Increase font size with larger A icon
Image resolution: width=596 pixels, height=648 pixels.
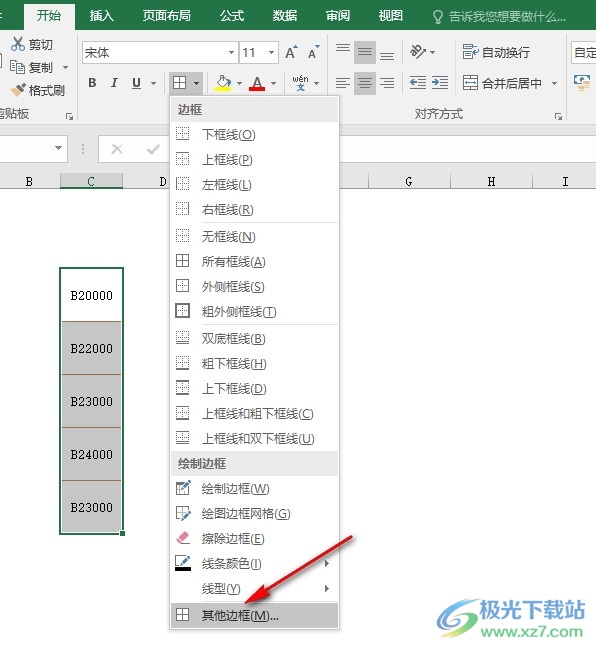pos(291,52)
